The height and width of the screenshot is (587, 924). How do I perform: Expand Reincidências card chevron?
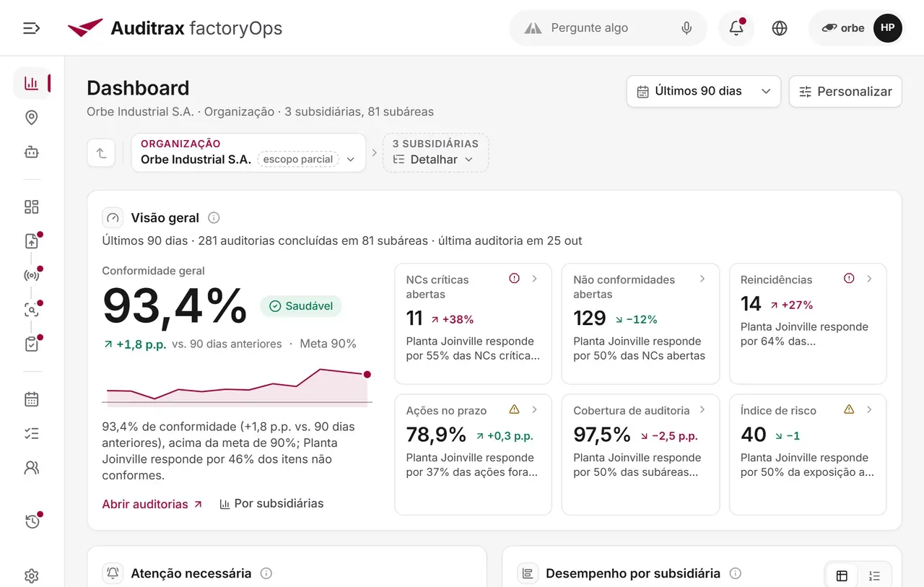pos(870,279)
